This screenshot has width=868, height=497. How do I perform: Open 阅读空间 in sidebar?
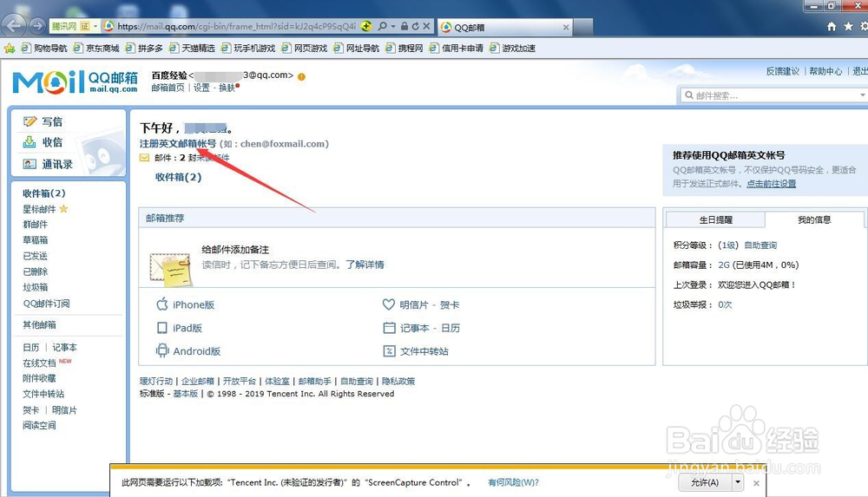coord(39,425)
